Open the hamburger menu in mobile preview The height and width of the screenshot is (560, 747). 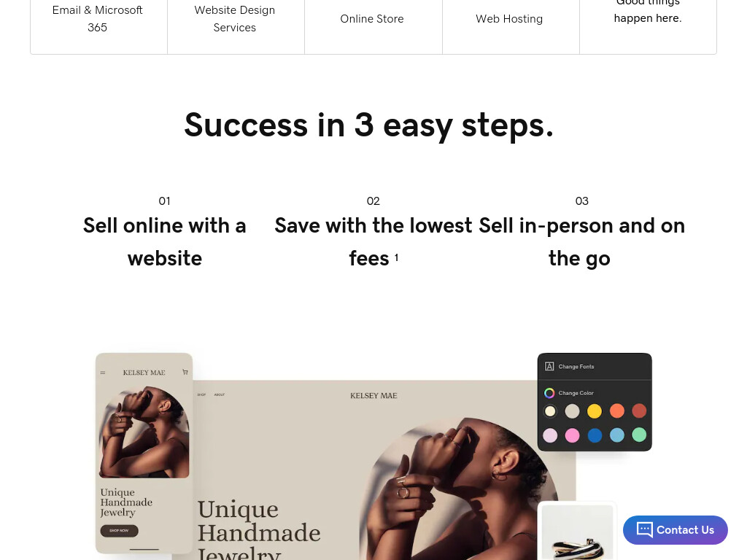click(x=102, y=373)
